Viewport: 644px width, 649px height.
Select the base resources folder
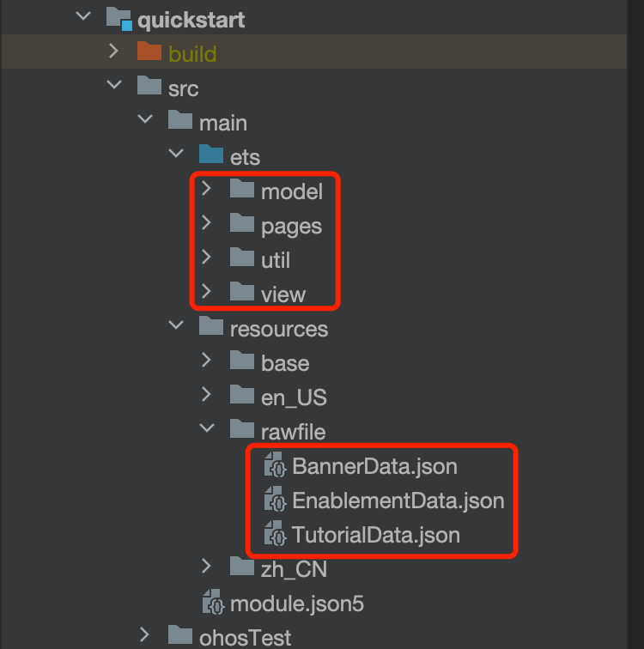click(285, 363)
